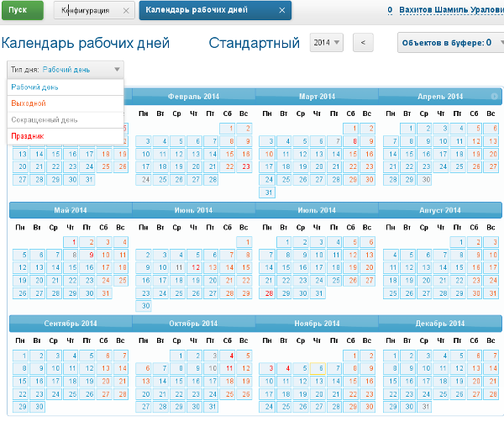504x427 pixels.
Task: Click the previous year arrow button
Action: click(362, 43)
